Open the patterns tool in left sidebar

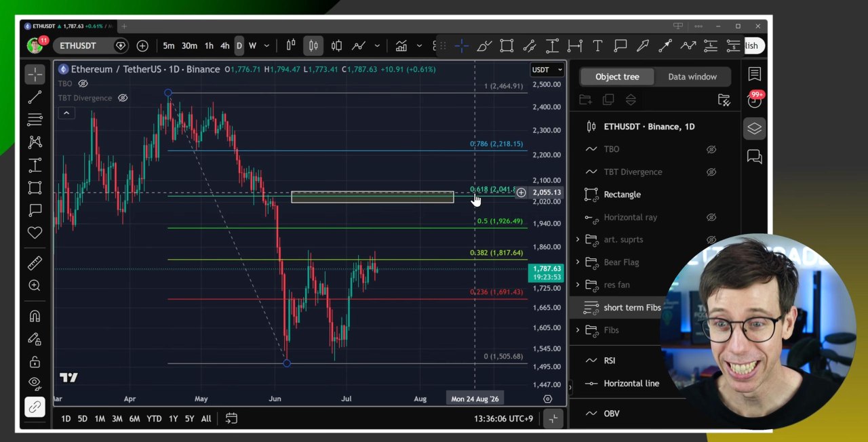click(x=35, y=142)
